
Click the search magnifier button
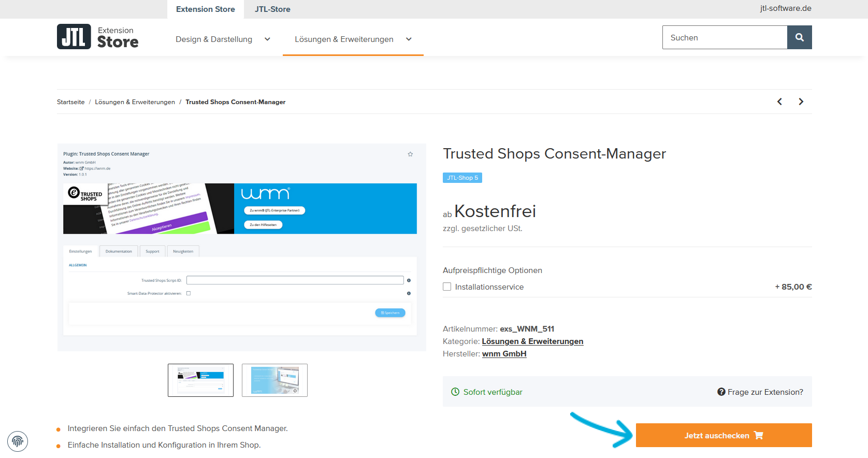(800, 37)
